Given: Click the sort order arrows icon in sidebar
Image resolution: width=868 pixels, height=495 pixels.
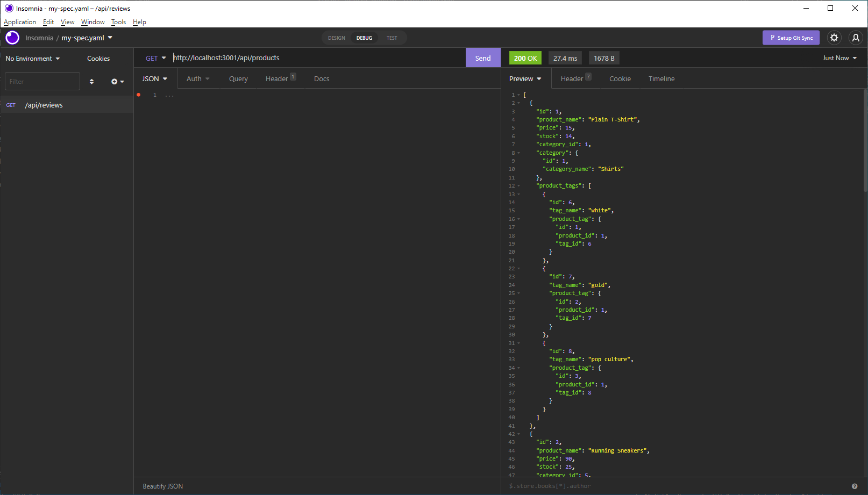Looking at the screenshot, I should click(91, 82).
